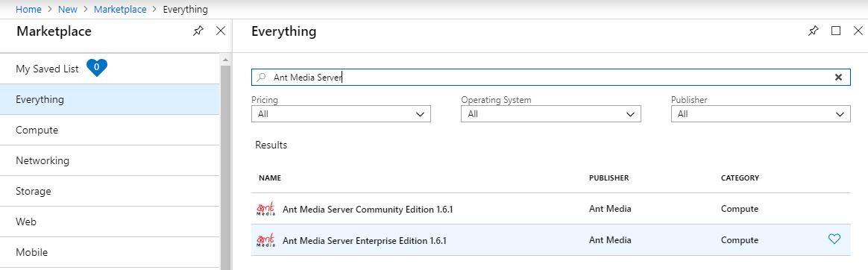This screenshot has width=868, height=270.
Task: Open Ant Media Server Enterprise Edition 1.6.1
Action: [364, 241]
